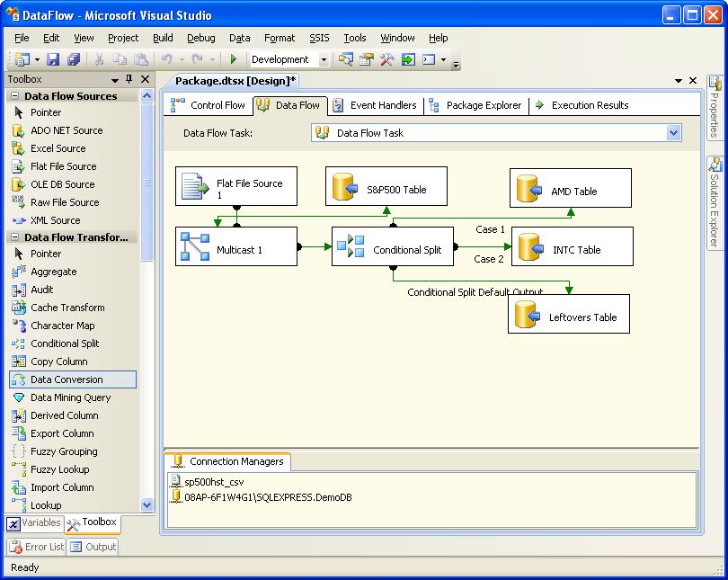
Task: Open the File menu
Action: click(x=22, y=38)
